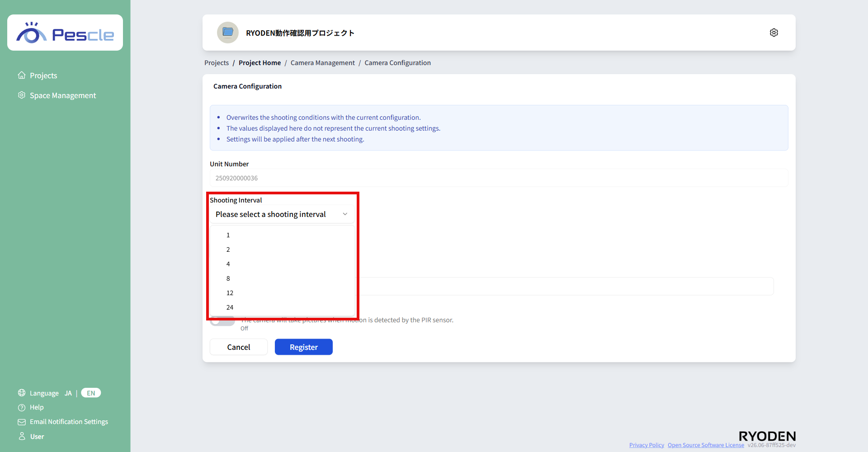Go to Camera Management breadcrumb

[323, 63]
